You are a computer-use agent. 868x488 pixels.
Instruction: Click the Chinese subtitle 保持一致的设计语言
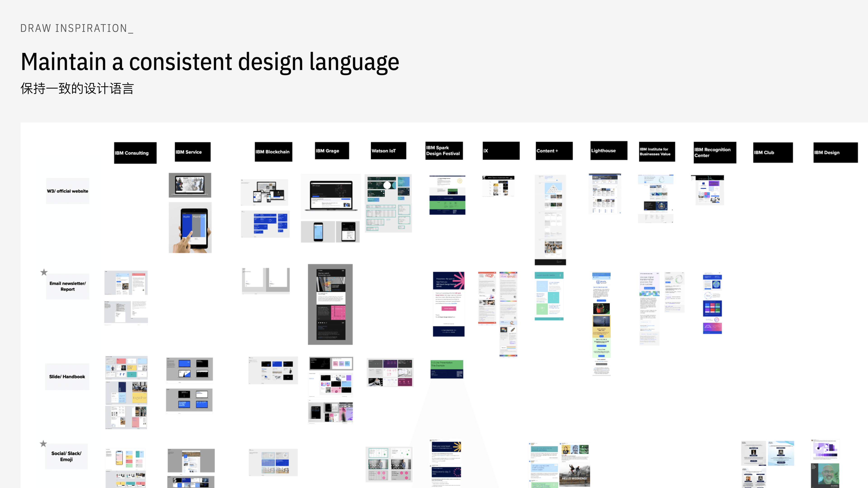tap(77, 89)
